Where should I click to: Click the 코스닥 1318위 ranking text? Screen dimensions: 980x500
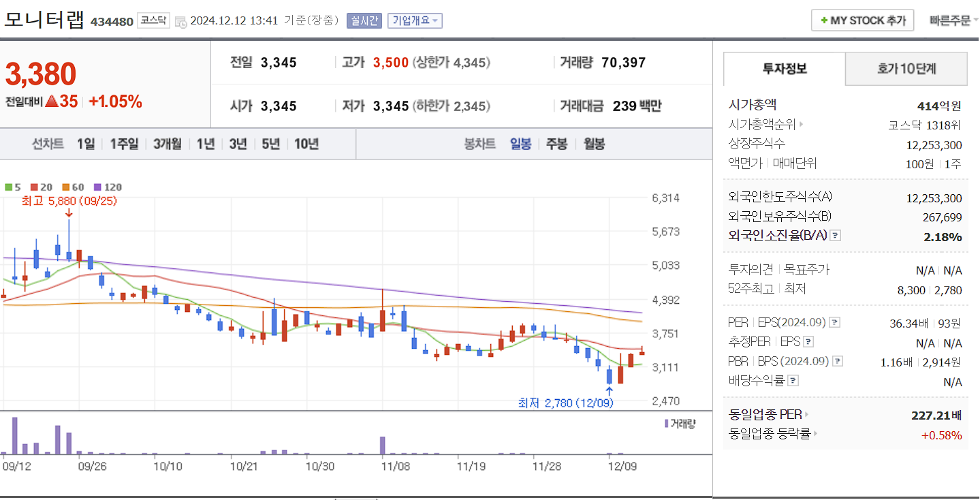point(925,125)
